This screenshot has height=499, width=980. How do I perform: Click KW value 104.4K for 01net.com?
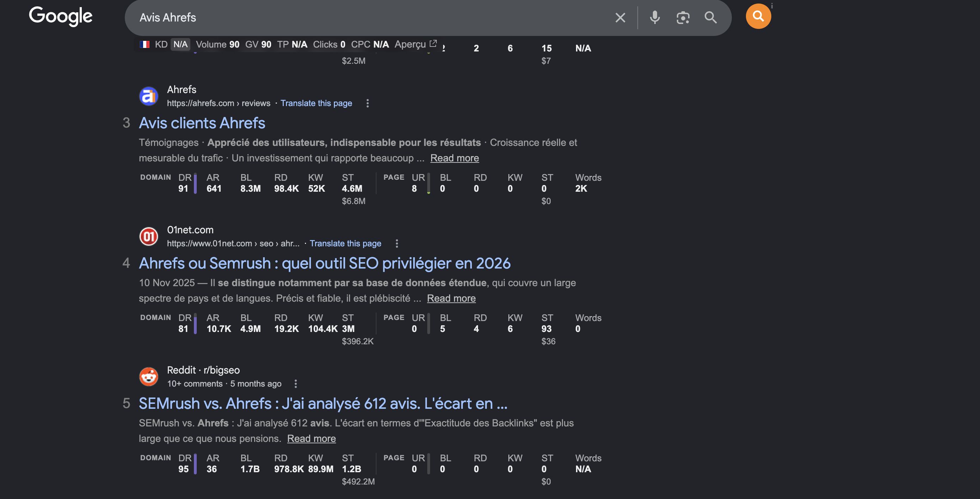tap(323, 329)
